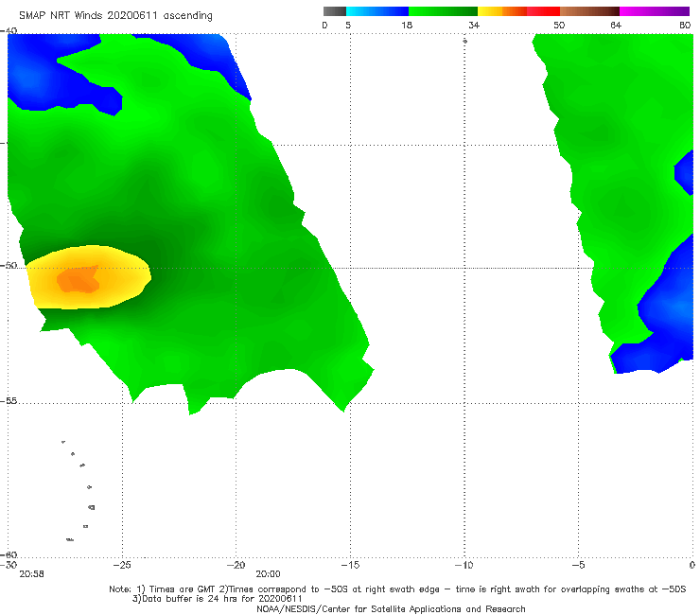Click the NOAA/NESDIS credit line
The image size is (700, 615).
point(391,608)
